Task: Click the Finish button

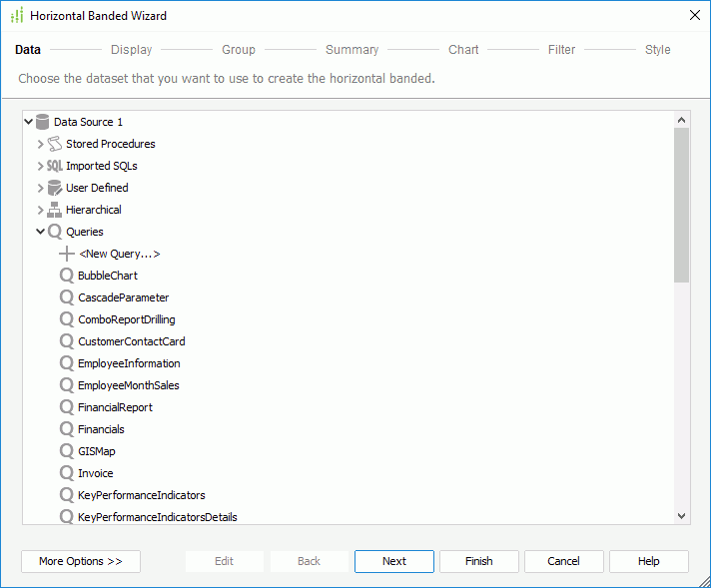Action: (479, 561)
